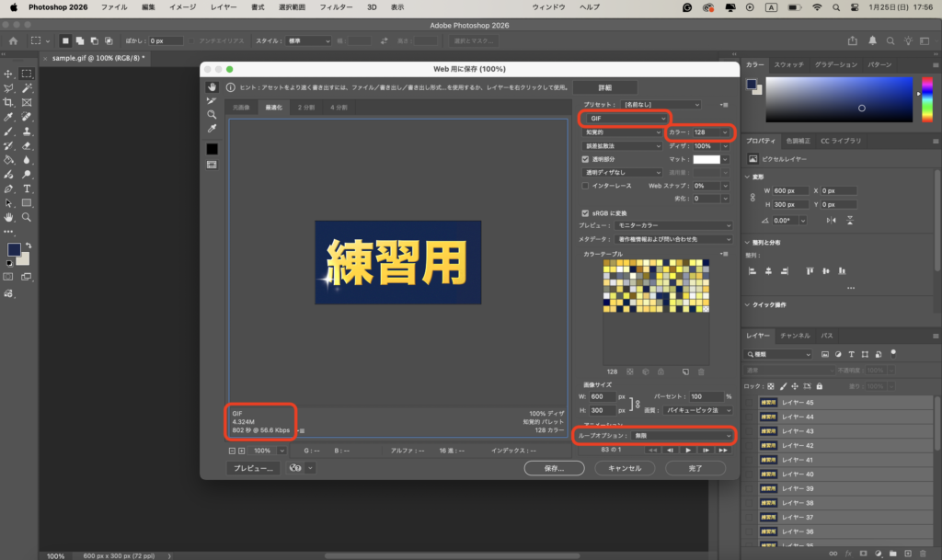Uncheck the 透明部分 transparency checkbox
Screen dimensions: 942x560
(586, 159)
